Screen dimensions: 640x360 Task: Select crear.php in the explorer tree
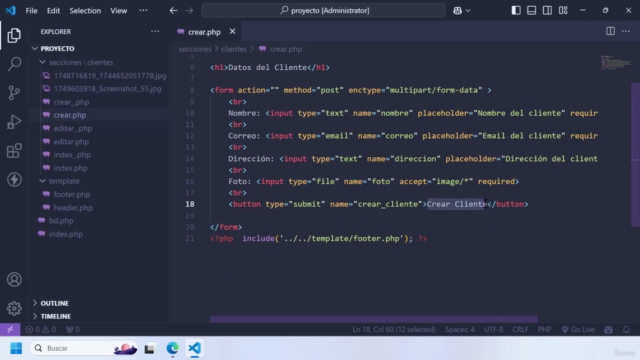[69, 115]
